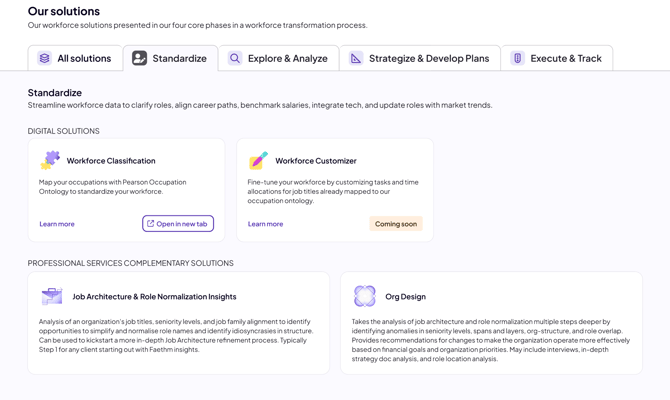Click the Coming soon badge

[395, 224]
